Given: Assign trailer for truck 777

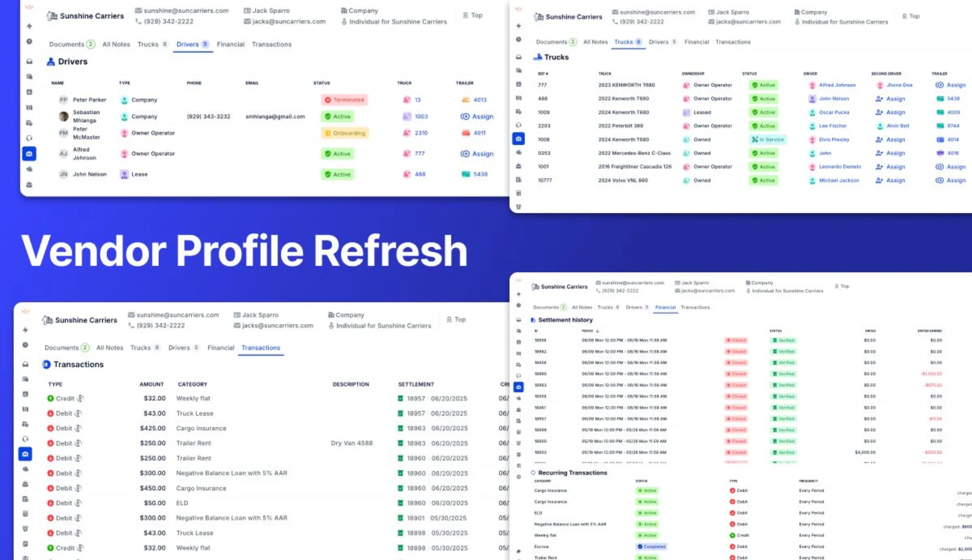Looking at the screenshot, I should (x=950, y=85).
